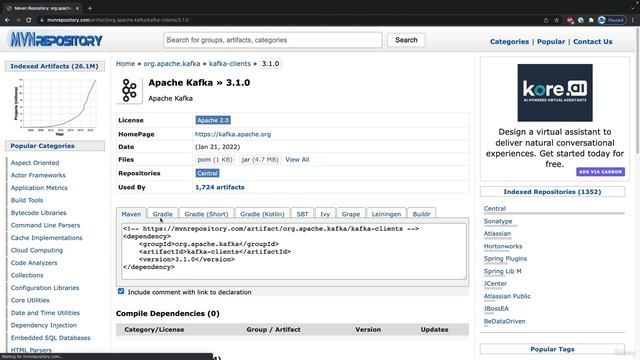This screenshot has height=360, width=640.
Task: Switch to the Leiningen tab
Action: pyautogui.click(x=386, y=214)
